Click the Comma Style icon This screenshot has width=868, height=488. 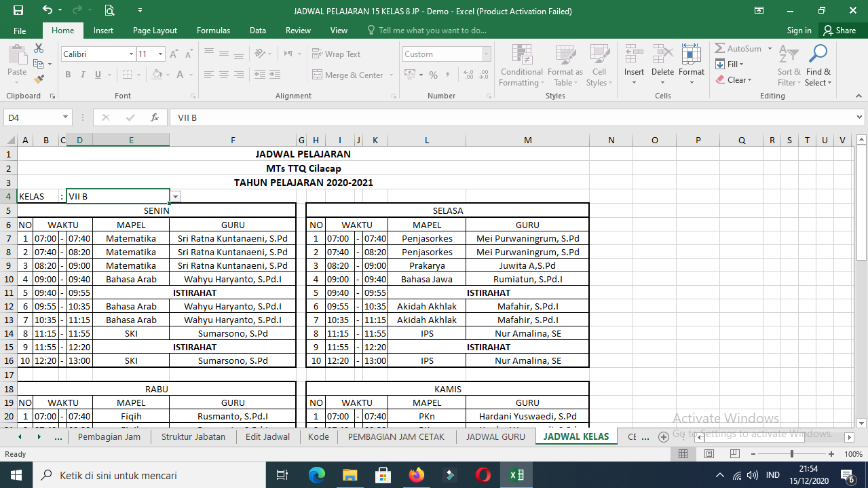(x=449, y=75)
